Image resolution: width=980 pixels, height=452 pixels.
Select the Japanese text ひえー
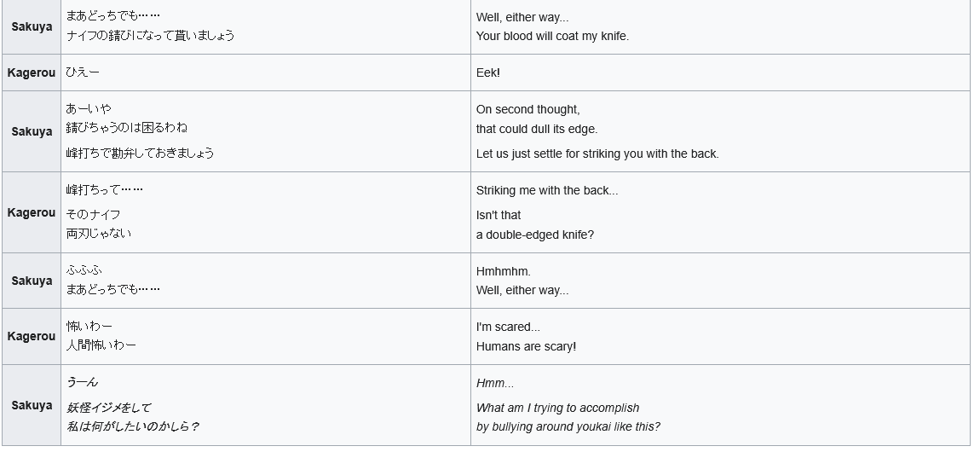[83, 72]
